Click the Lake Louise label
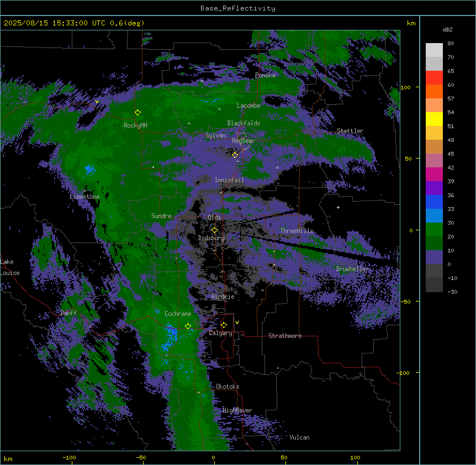Image resolution: width=476 pixels, height=465 pixels. coord(10,267)
